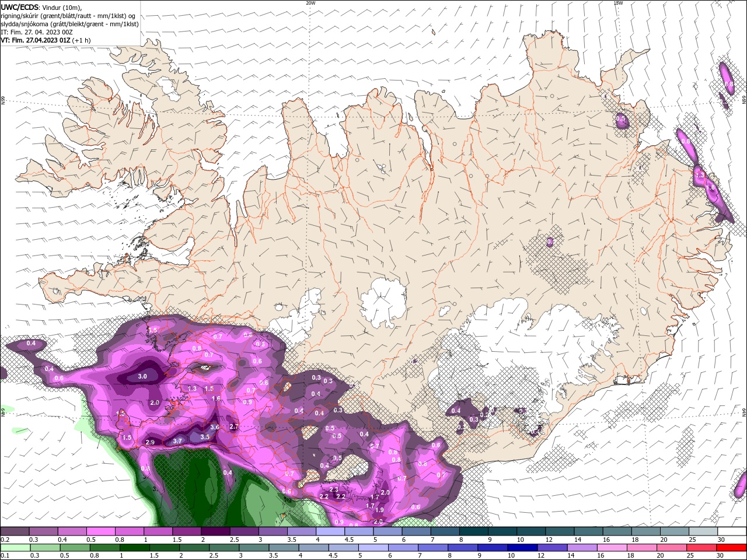
Task: Click the 20W longitude label at the top
Action: point(310,3)
